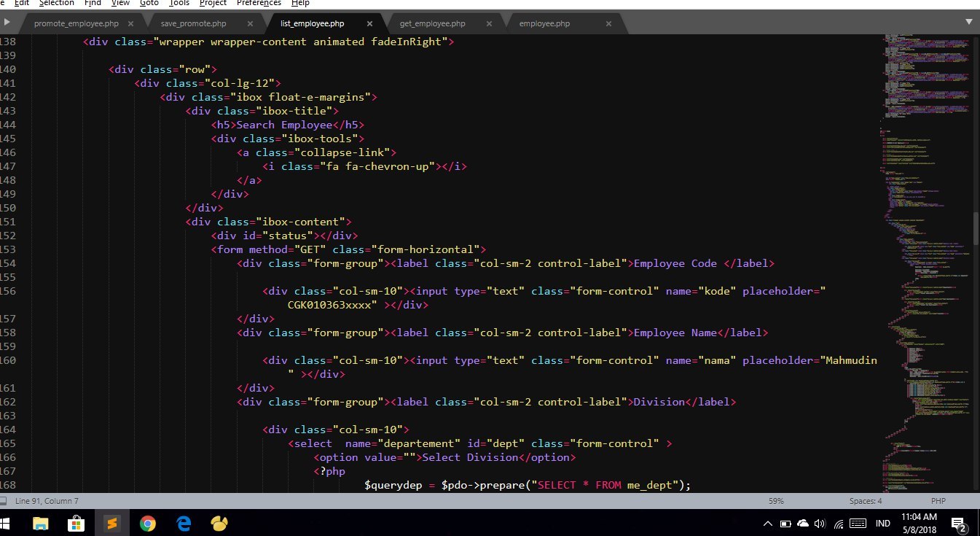Open the Goto menu
This screenshot has width=980, height=536.
click(x=149, y=3)
